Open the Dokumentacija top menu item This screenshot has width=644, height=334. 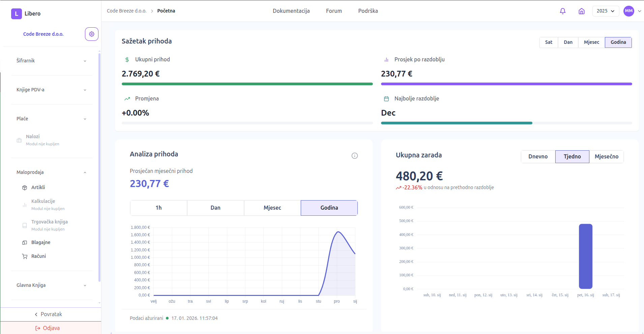point(291,11)
